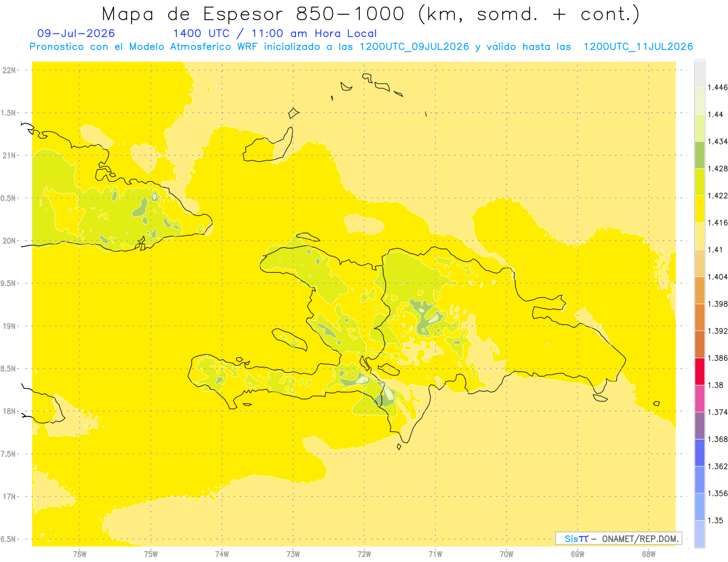The height and width of the screenshot is (562, 728).
Task: Click the latitude label '17N'
Action: tap(9, 497)
